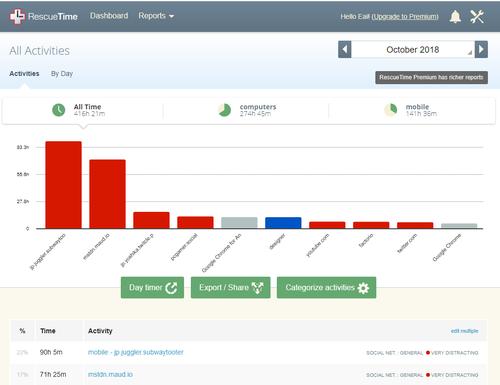
Task: Click Social Net.: General in mstdn.maud.io row
Action: click(395, 375)
